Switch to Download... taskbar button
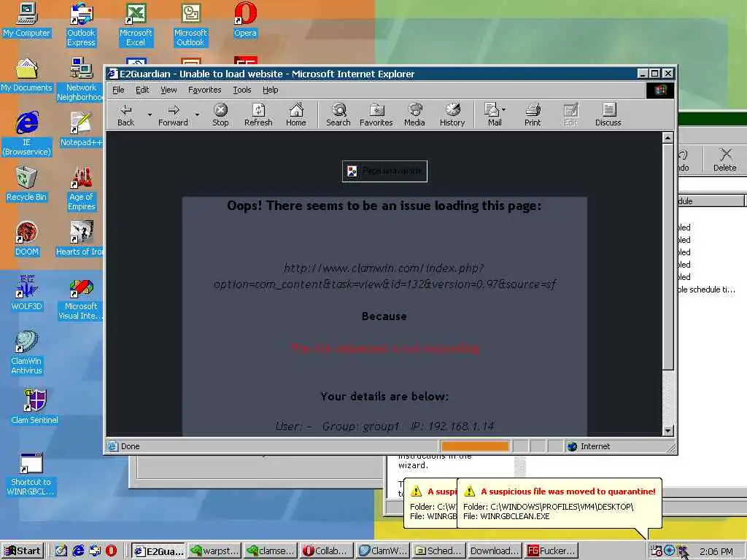Viewport: 747px width, 560px height. pyautogui.click(x=495, y=551)
